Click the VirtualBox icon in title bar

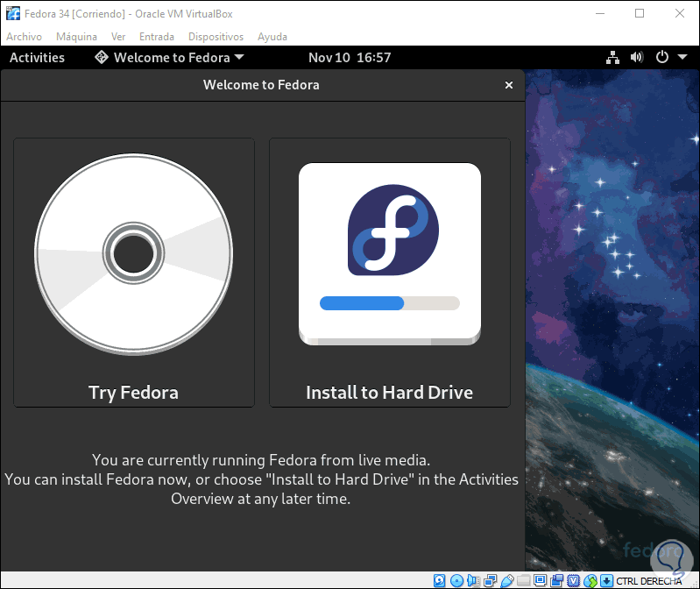pos(13,13)
